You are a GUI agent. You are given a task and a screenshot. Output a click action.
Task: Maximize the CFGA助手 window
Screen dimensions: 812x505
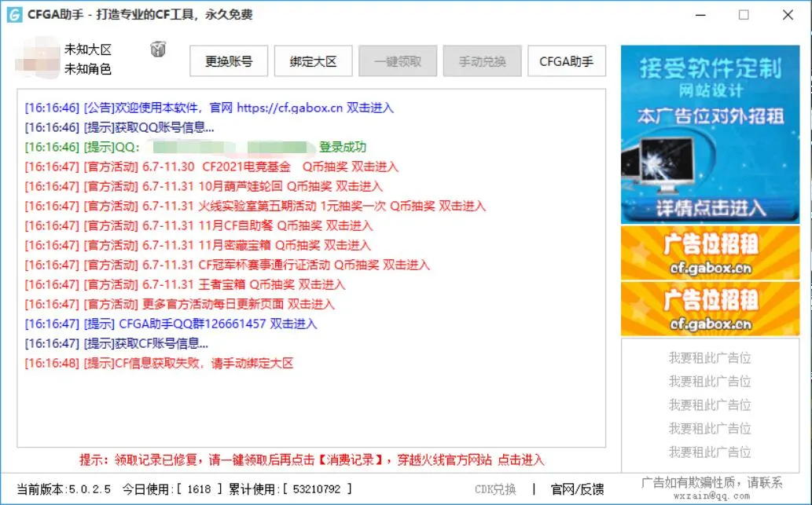click(x=744, y=15)
